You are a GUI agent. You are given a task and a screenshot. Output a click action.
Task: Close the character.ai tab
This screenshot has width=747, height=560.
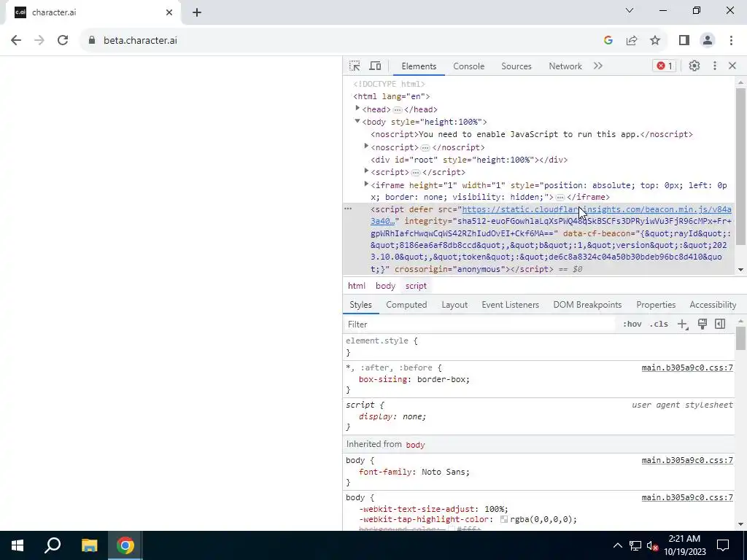coord(169,12)
